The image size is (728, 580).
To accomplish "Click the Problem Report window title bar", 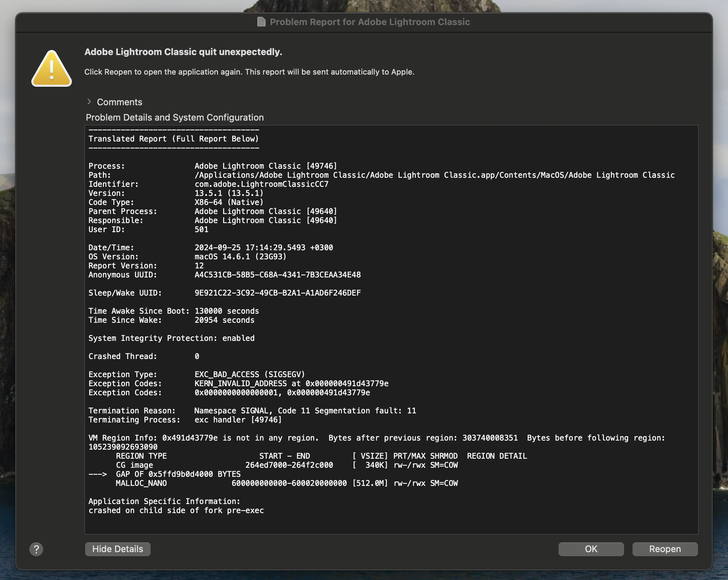I will click(364, 22).
